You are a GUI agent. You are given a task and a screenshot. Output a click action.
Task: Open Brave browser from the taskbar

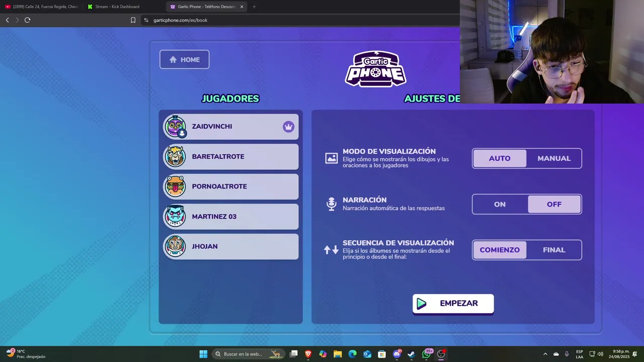pyautogui.click(x=308, y=354)
